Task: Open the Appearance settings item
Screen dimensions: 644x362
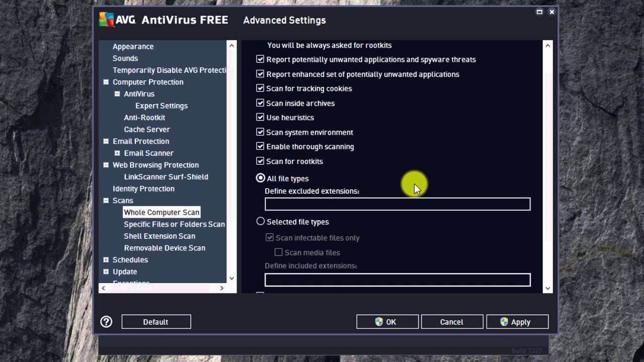Action: pyautogui.click(x=133, y=46)
